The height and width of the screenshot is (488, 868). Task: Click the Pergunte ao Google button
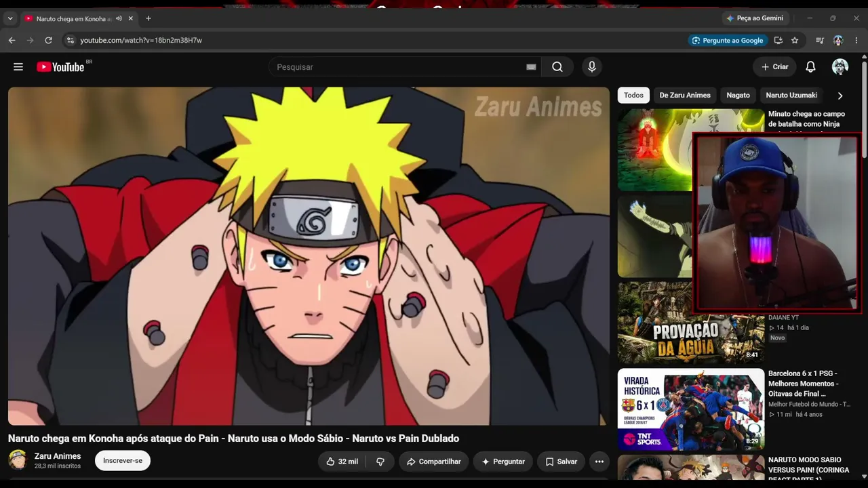point(727,41)
